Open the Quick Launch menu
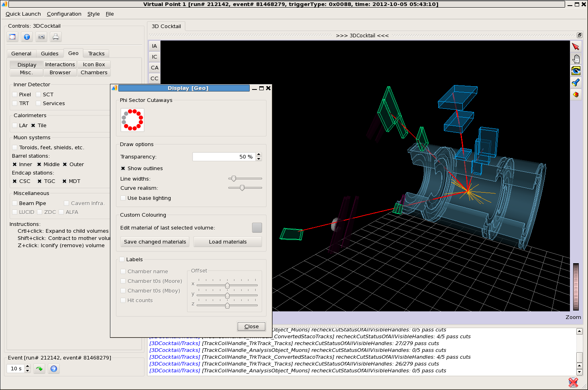This screenshot has height=390, width=588. click(23, 14)
